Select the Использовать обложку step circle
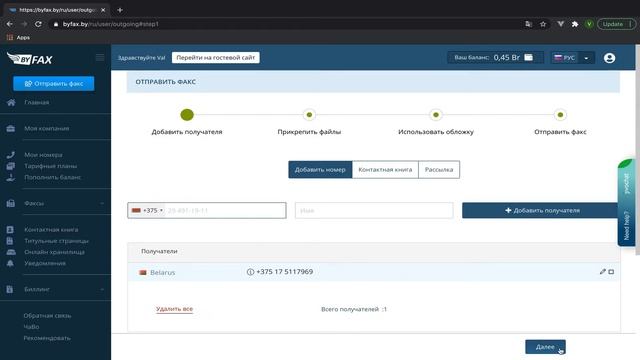This screenshot has width=640, height=360. click(436, 115)
